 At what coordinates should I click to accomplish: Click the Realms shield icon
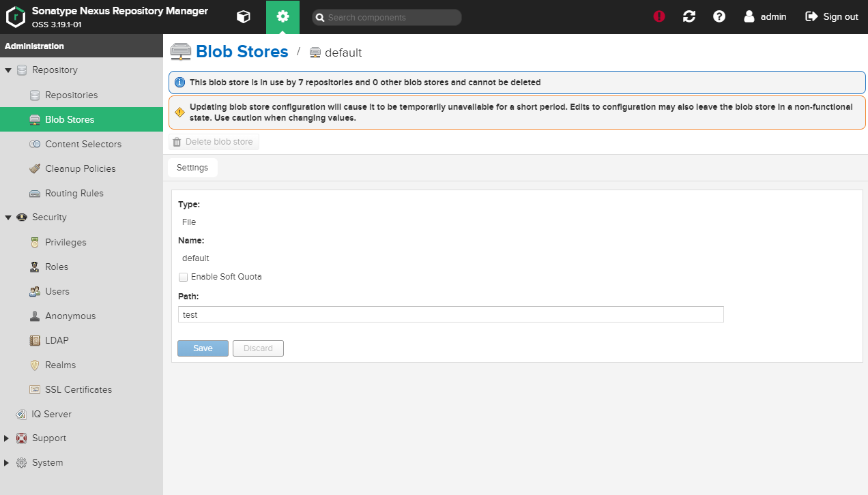35,365
